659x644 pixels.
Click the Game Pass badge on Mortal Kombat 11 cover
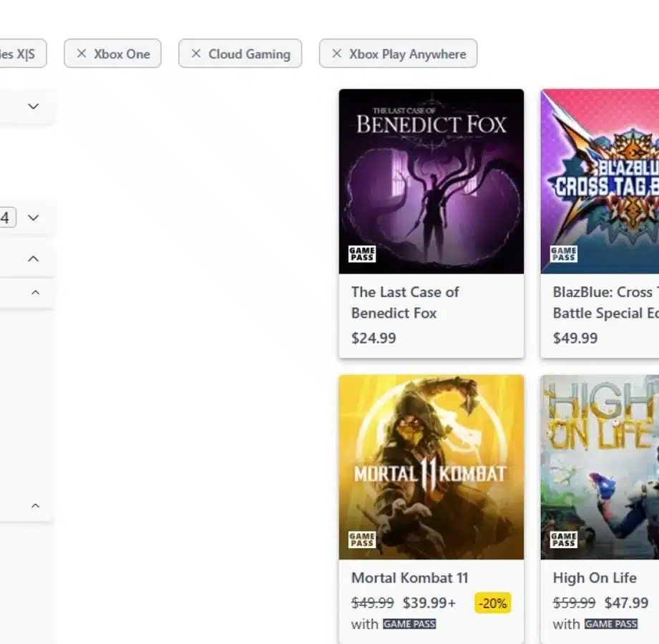tap(362, 540)
